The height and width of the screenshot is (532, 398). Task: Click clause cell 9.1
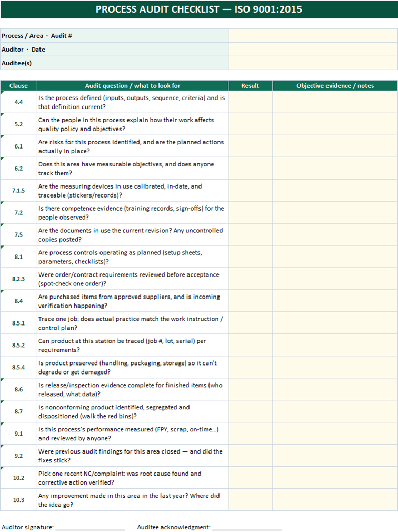tap(18, 434)
